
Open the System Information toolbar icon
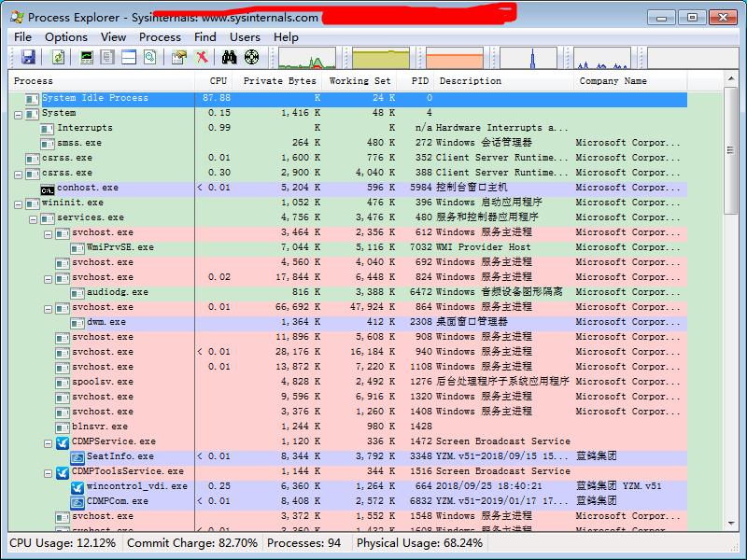pos(87,57)
